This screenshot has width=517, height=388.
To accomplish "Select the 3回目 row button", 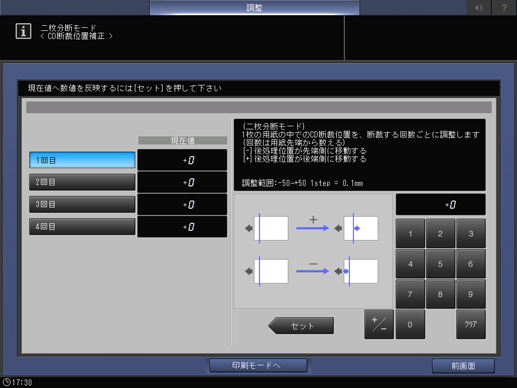I will coord(82,204).
